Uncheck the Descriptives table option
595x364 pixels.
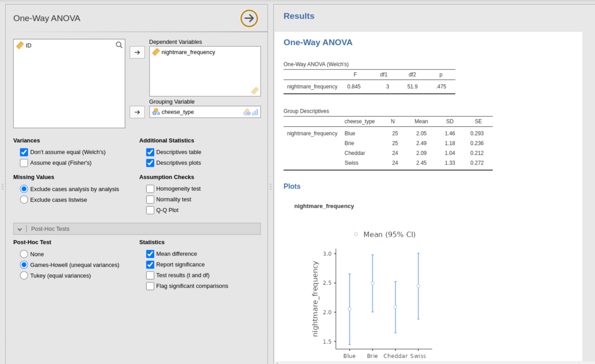pos(150,152)
